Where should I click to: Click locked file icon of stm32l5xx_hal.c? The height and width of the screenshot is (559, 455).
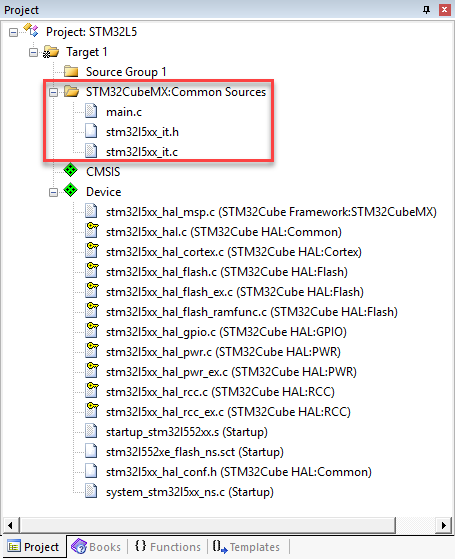92,231
